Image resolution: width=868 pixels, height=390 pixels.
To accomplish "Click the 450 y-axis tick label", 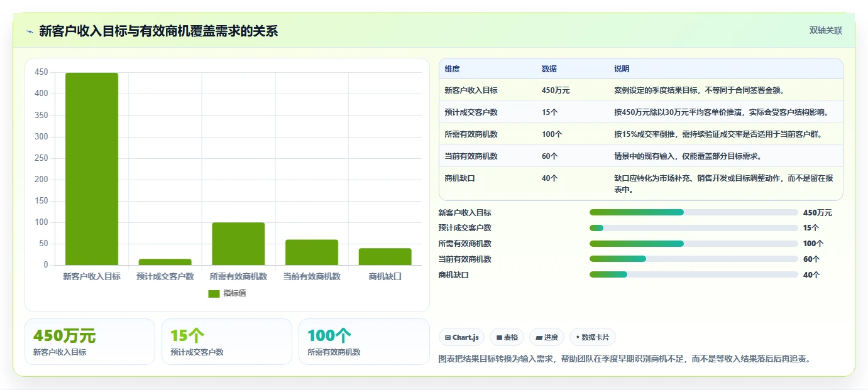I will [x=41, y=72].
